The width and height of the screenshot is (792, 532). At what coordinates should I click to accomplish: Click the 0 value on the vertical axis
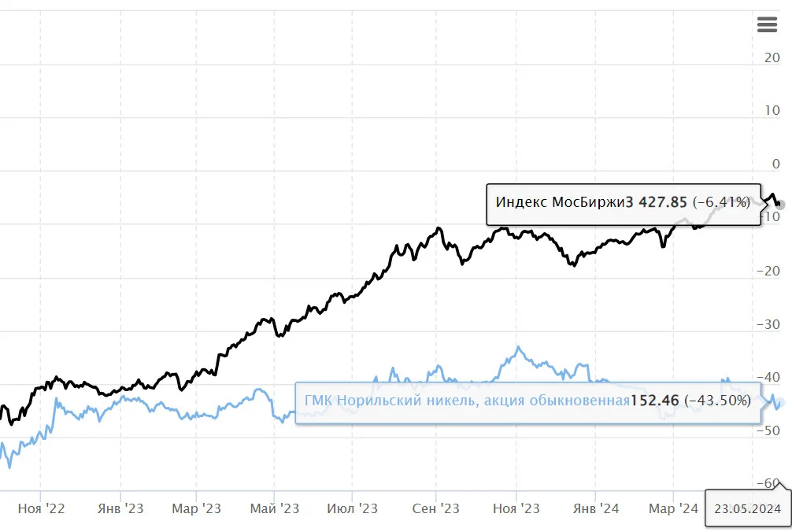coord(775,164)
